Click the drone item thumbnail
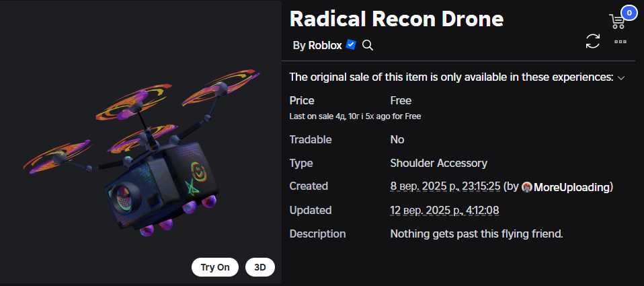644x286 pixels. [141, 155]
